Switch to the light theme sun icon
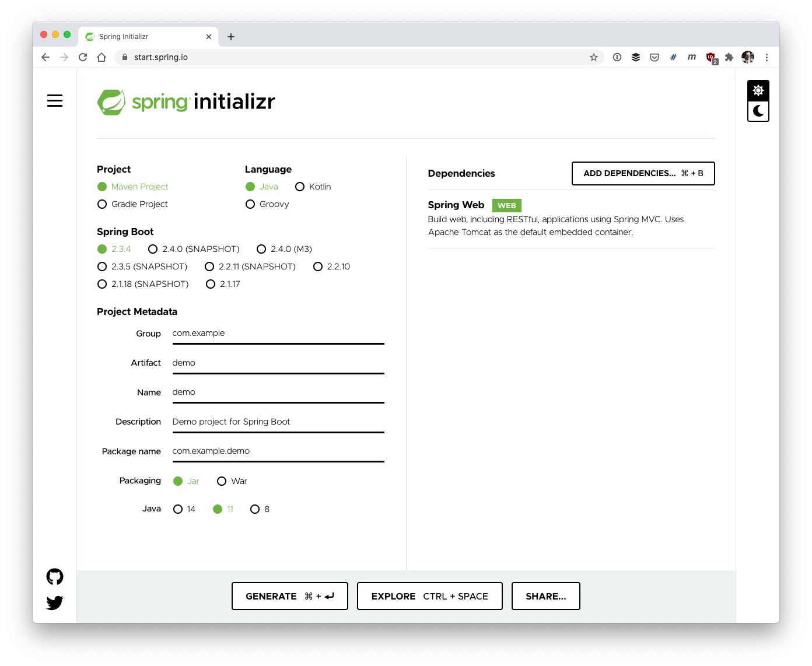The image size is (812, 666). [758, 90]
